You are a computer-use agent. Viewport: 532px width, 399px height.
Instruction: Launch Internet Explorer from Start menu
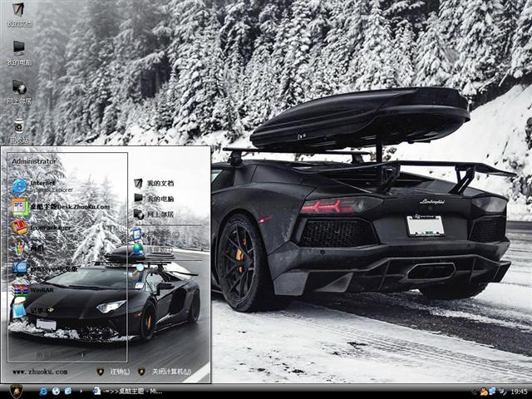[42, 186]
